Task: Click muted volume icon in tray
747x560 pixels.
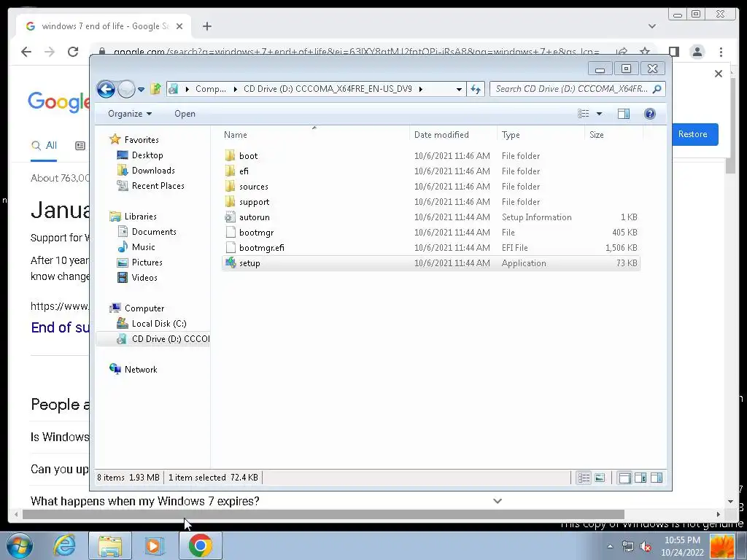Action: pyautogui.click(x=646, y=546)
